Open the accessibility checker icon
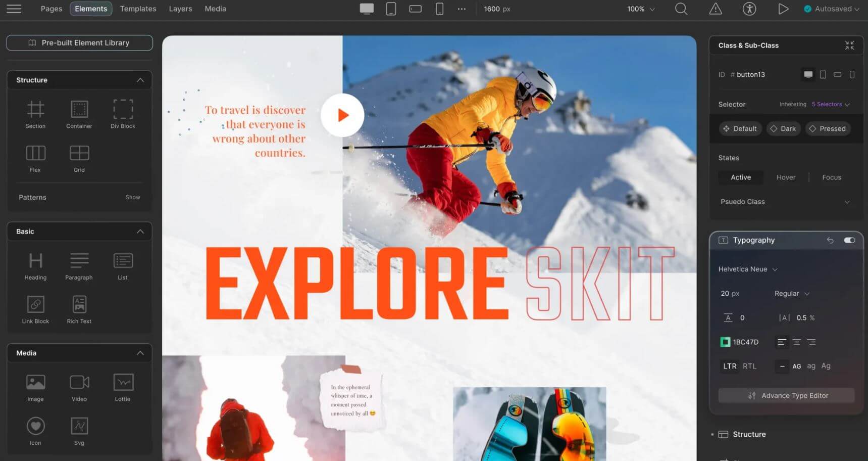The image size is (868, 461). tap(749, 9)
